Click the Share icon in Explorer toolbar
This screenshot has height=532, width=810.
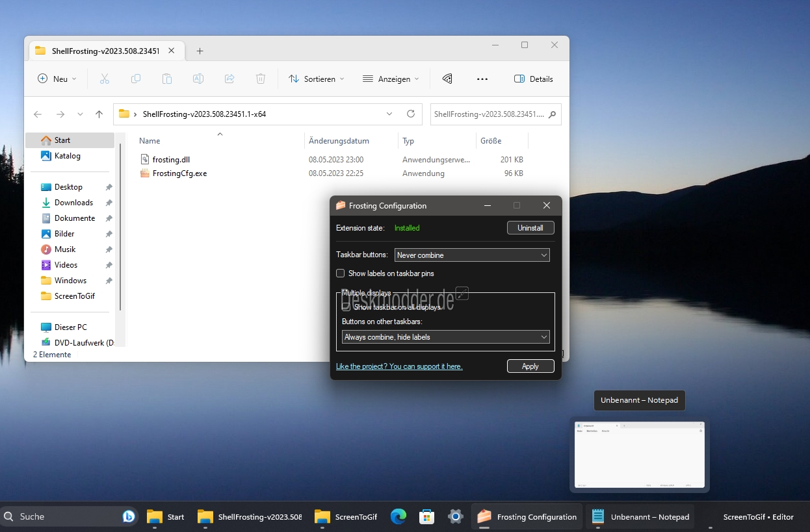[x=229, y=79]
